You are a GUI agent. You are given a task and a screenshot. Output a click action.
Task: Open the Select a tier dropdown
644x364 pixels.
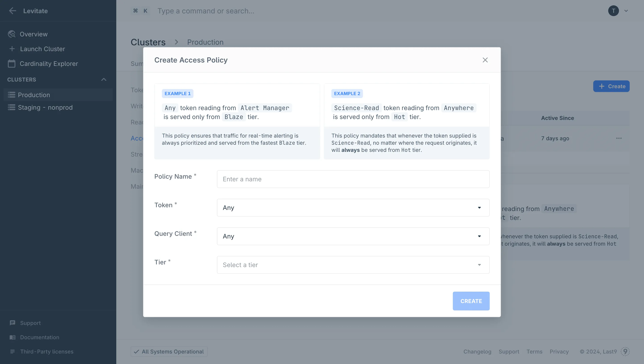click(353, 265)
